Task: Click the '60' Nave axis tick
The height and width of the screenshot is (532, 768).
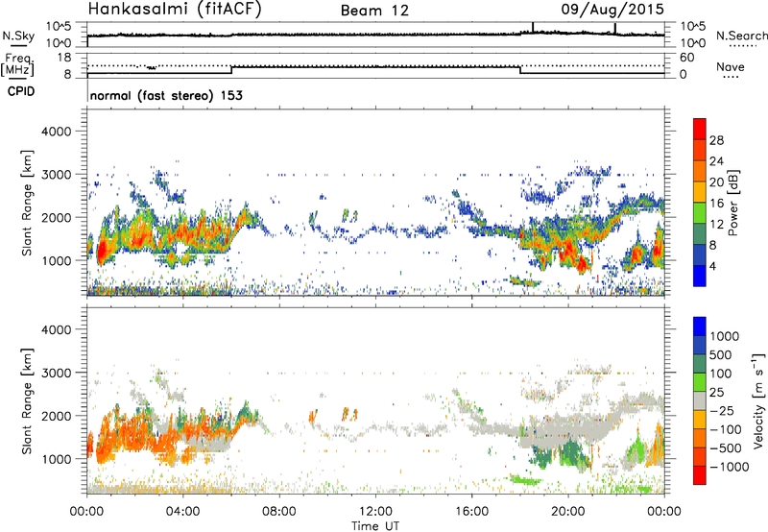Action: 686,58
